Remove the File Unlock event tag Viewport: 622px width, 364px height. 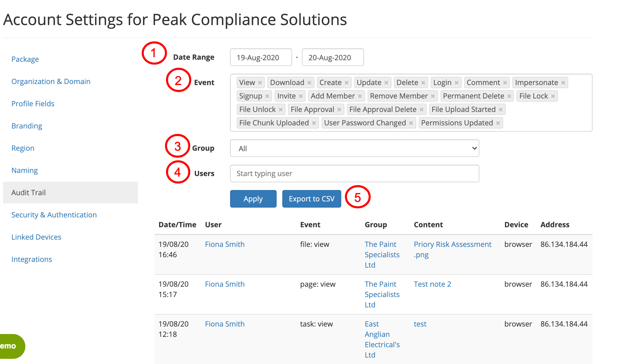[280, 110]
